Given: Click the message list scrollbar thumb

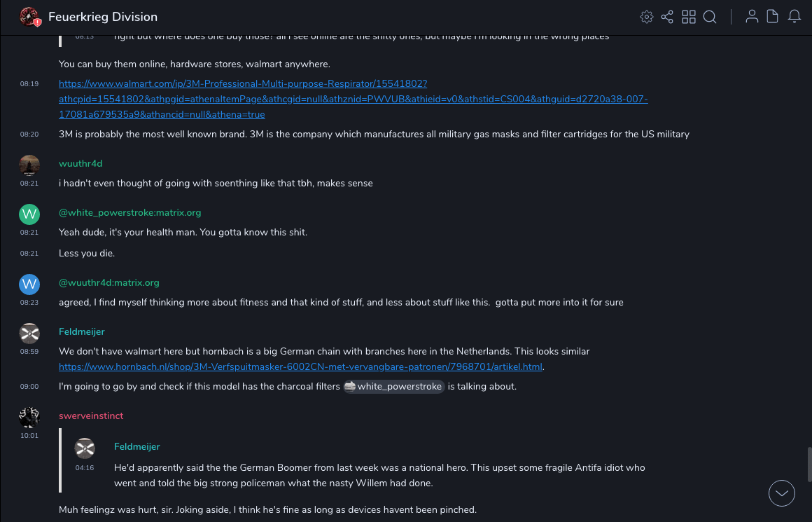Looking at the screenshot, I should pyautogui.click(x=808, y=465).
